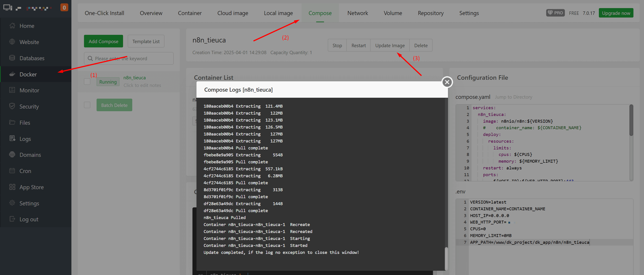Click the Settings gear icon in the sidebar
This screenshot has width=644, height=275.
coord(12,203)
